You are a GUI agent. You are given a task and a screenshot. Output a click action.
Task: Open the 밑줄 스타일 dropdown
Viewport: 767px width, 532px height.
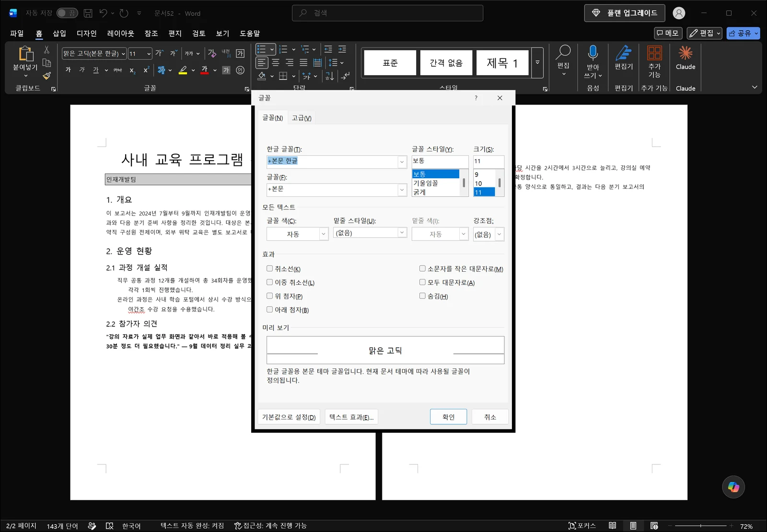(402, 232)
